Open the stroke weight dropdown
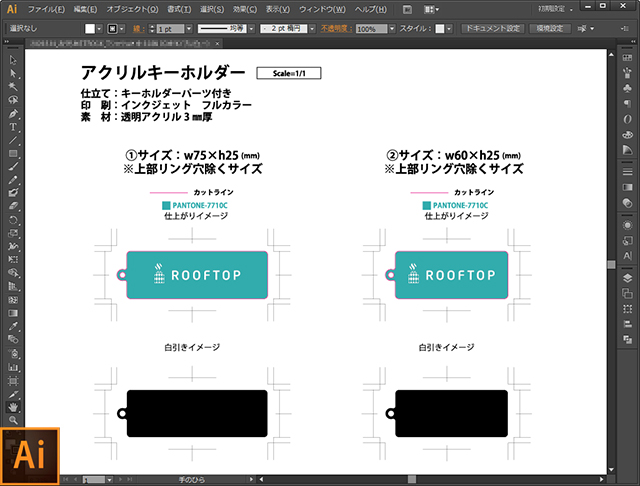 [x=189, y=29]
